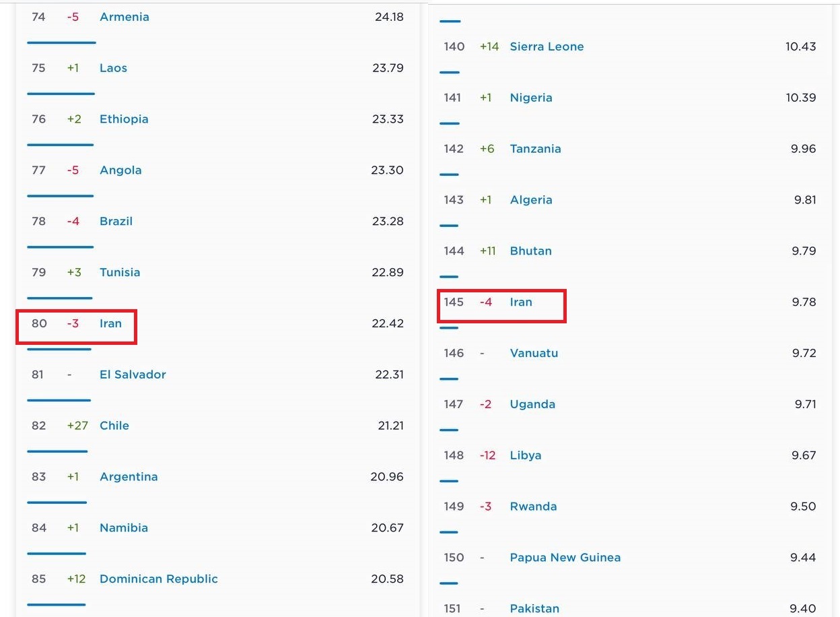The height and width of the screenshot is (617, 840).
Task: Select the Pakistan entry at rank 151
Action: (x=534, y=609)
